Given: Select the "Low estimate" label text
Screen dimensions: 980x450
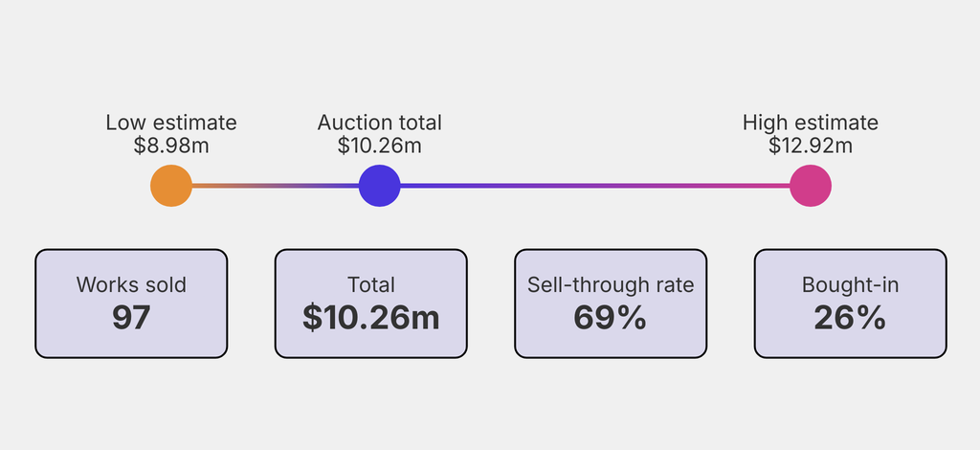Looking at the screenshot, I should coord(171,123).
